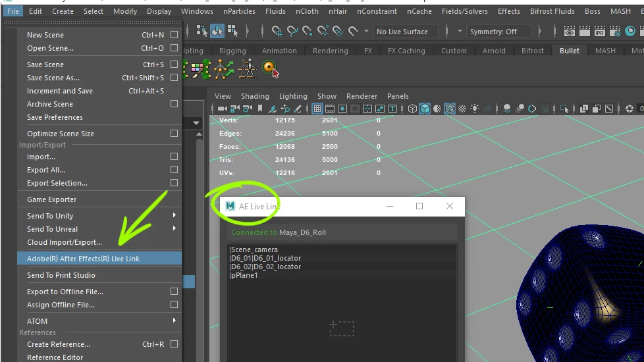
Task: Click the IPR render icon
Action: [x=599, y=31]
